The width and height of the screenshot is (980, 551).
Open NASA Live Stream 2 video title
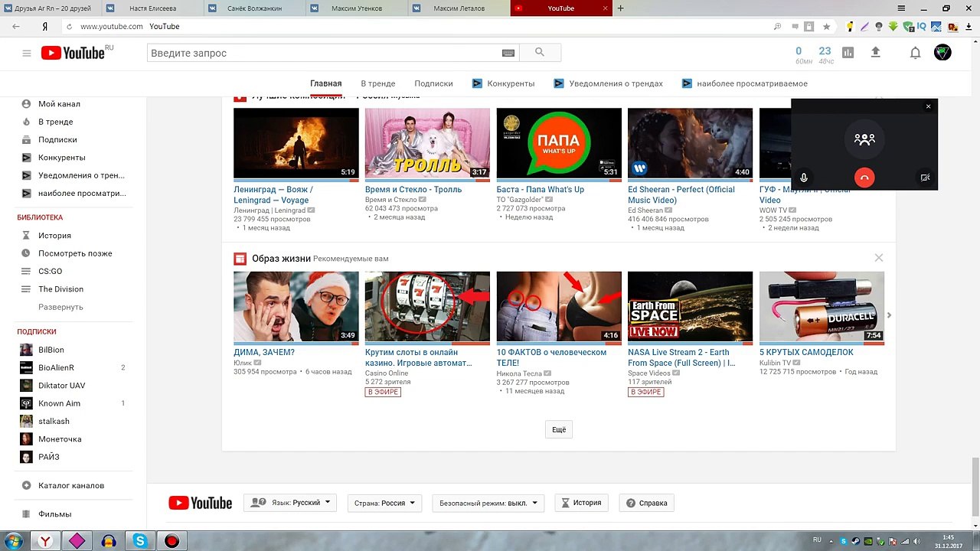(681, 357)
